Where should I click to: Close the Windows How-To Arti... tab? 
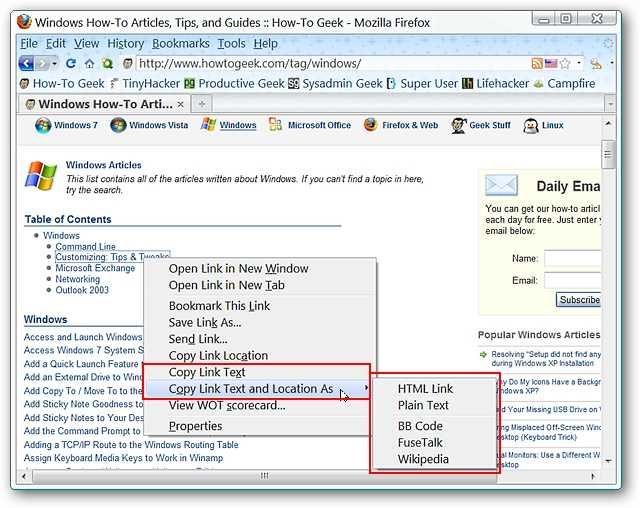pos(180,104)
